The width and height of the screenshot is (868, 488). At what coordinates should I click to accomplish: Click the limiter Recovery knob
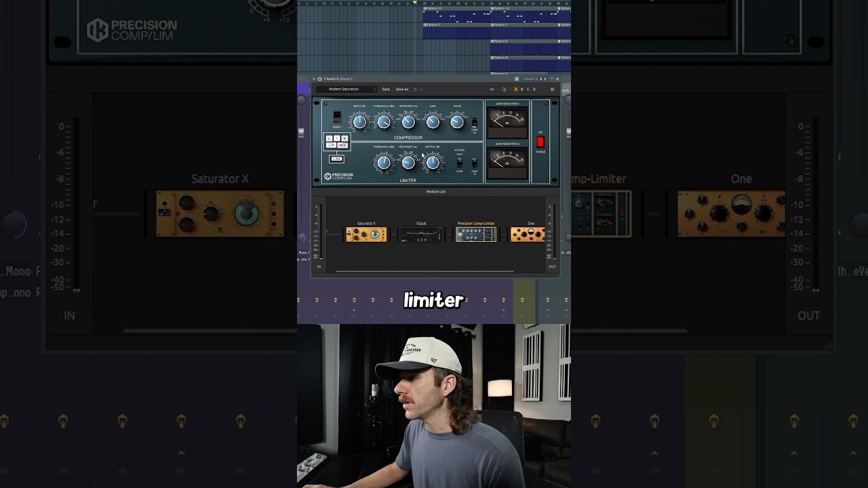tap(408, 163)
